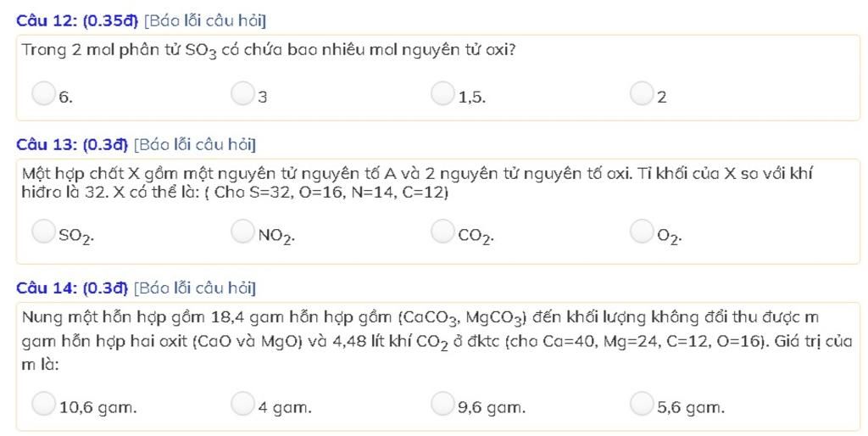868x436 pixels.
Task: Open Báo lỗi câu hỏi for Câu 14
Action: (195, 288)
